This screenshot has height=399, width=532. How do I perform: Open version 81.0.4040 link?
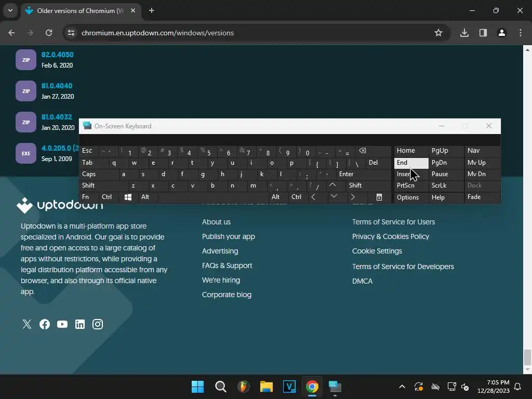[x=57, y=86]
